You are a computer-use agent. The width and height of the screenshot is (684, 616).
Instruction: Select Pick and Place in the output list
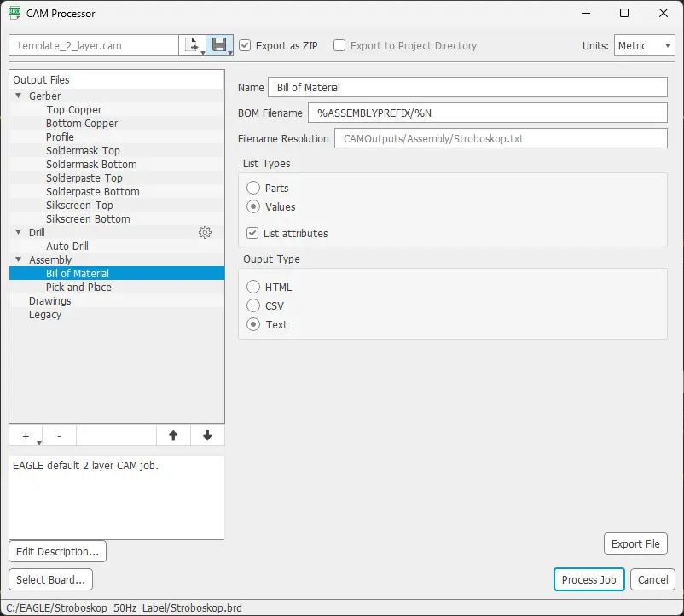point(78,288)
